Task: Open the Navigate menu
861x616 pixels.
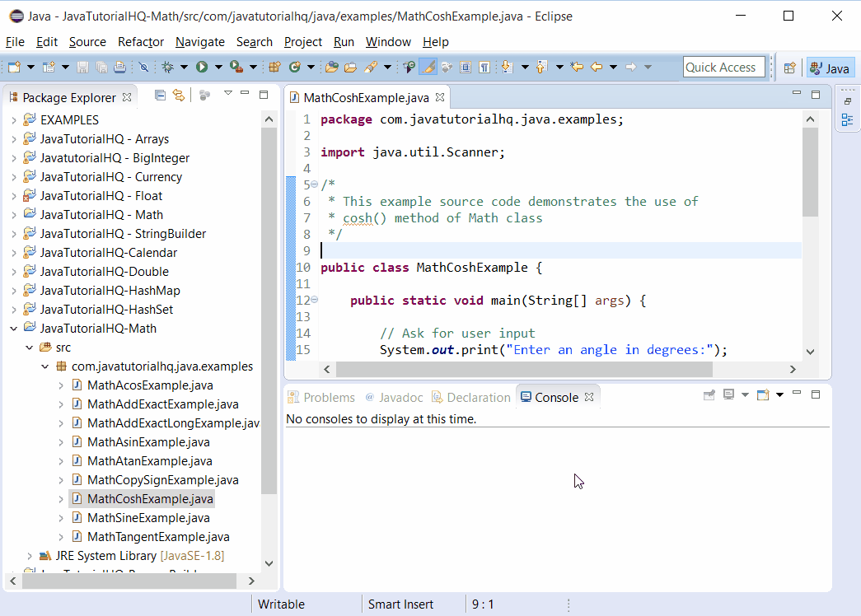Action: click(200, 42)
